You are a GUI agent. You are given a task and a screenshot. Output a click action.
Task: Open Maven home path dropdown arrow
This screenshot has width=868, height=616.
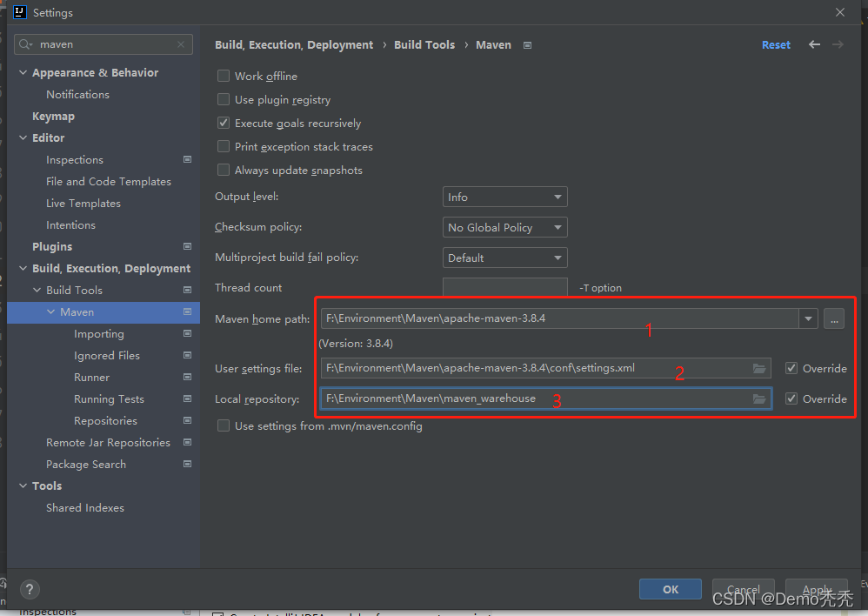click(808, 318)
